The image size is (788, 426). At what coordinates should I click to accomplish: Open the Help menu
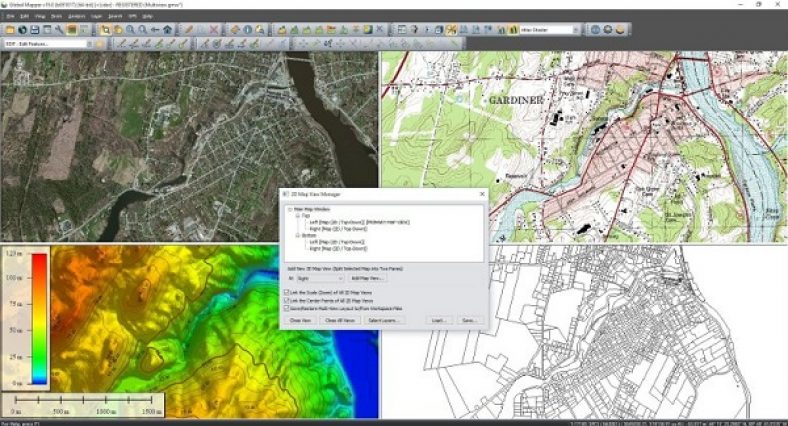click(x=148, y=17)
